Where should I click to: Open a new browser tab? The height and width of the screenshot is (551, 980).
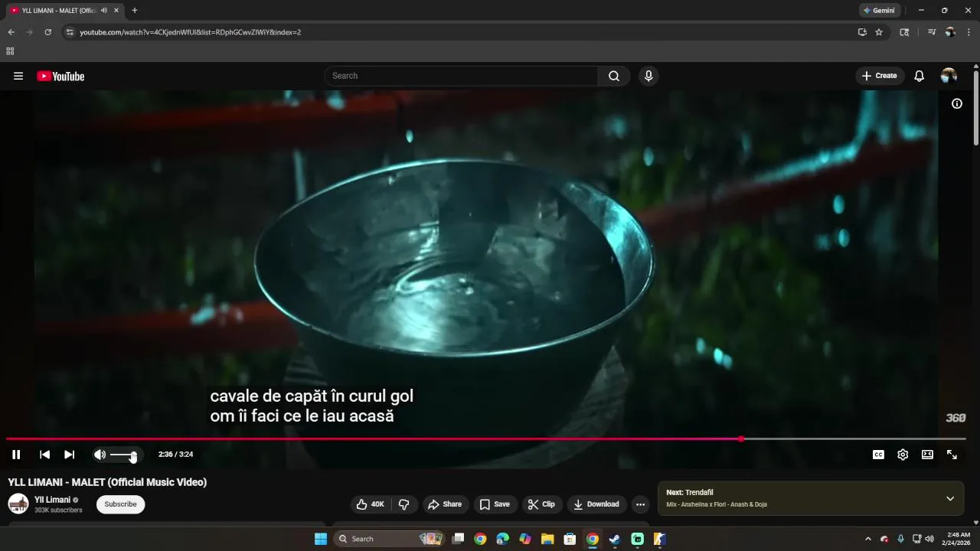point(135,11)
